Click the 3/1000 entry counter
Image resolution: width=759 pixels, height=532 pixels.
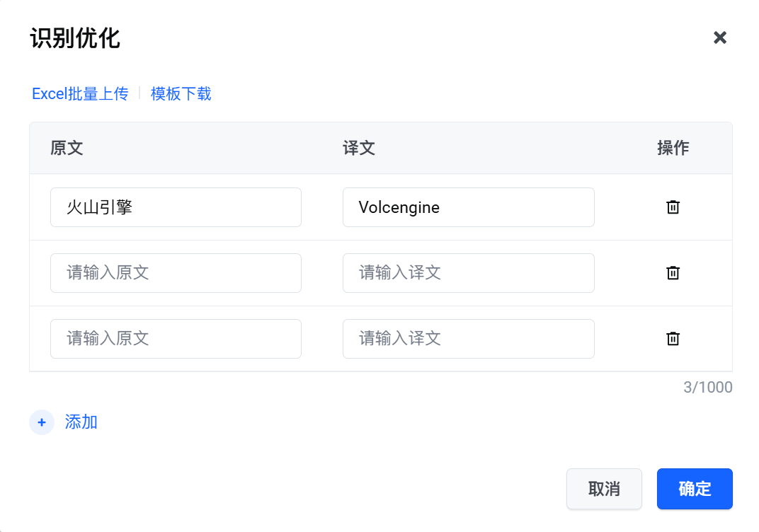point(707,388)
